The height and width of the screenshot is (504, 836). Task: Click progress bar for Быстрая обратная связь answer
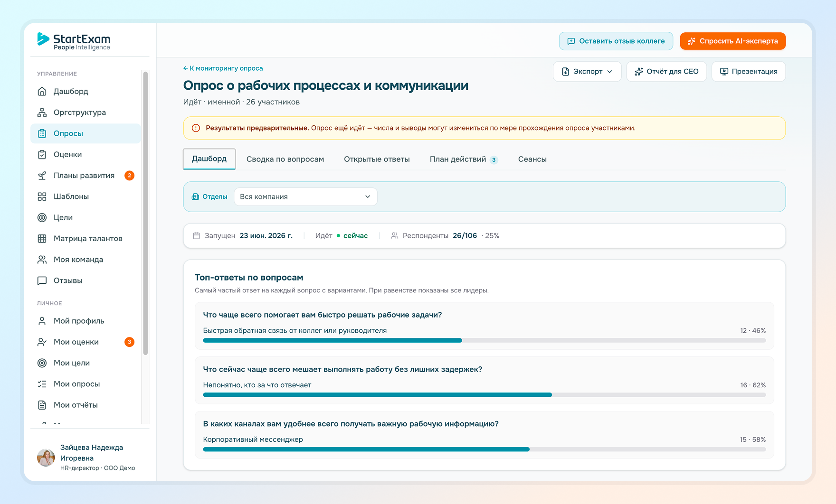point(484,340)
